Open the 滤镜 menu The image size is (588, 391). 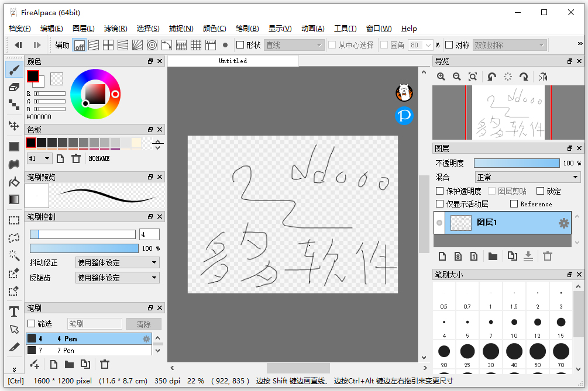[115, 29]
